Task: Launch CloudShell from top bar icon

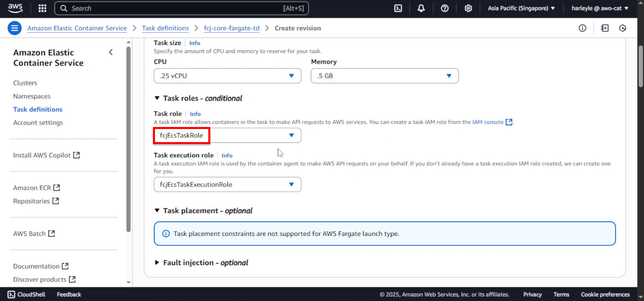Action: [398, 8]
